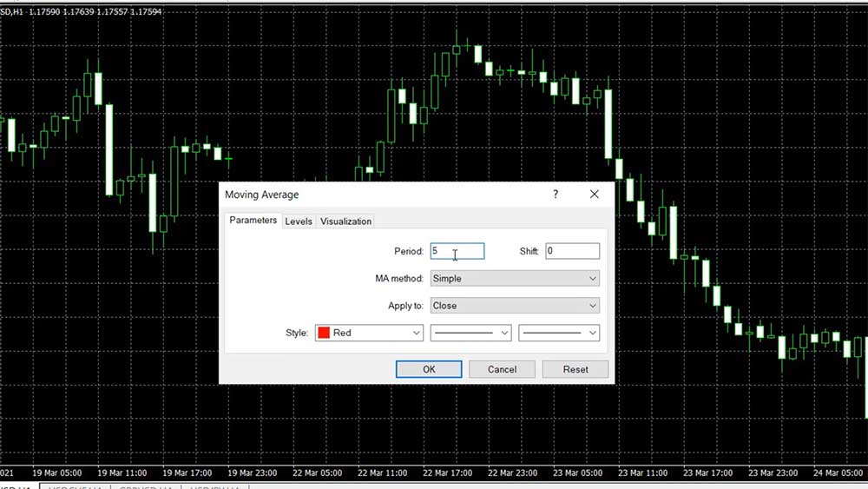Click the 22 Mar 17:00 time label
This screenshot has height=489, width=868.
447,473
